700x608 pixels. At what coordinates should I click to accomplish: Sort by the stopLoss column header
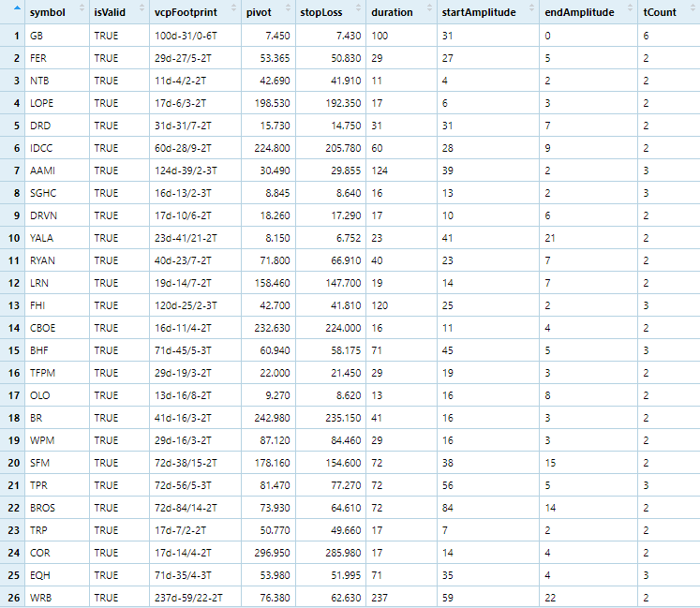[x=331, y=12]
